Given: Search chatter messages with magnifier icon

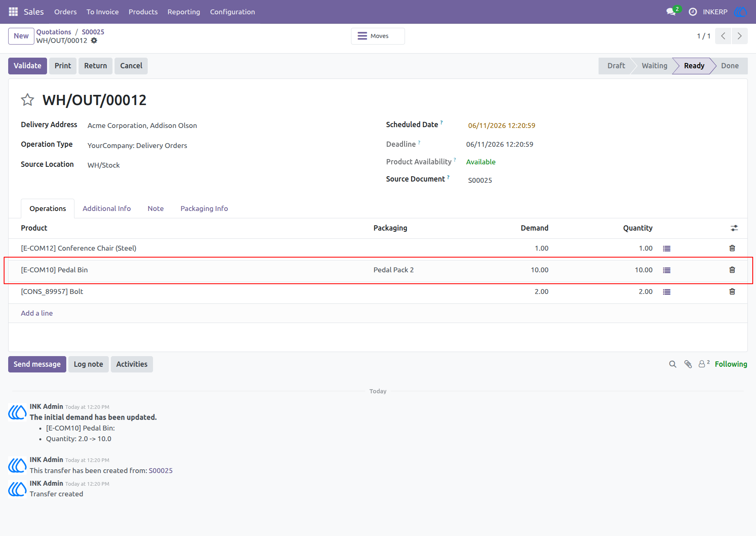Looking at the screenshot, I should [x=673, y=364].
